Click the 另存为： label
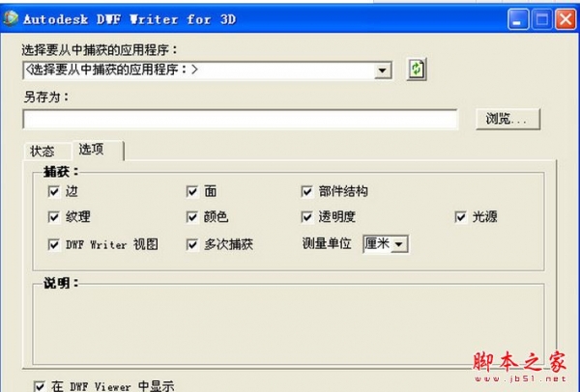The width and height of the screenshot is (580, 392). pos(46,98)
